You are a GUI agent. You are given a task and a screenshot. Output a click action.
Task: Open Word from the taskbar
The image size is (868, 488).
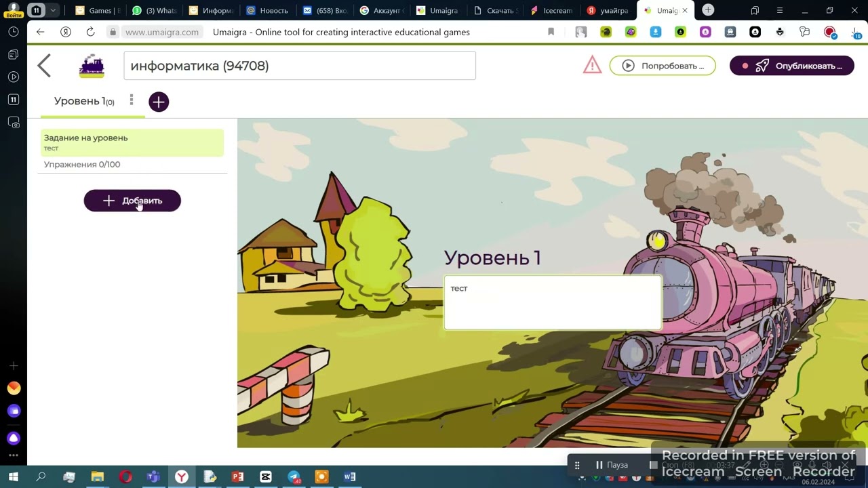tap(349, 477)
